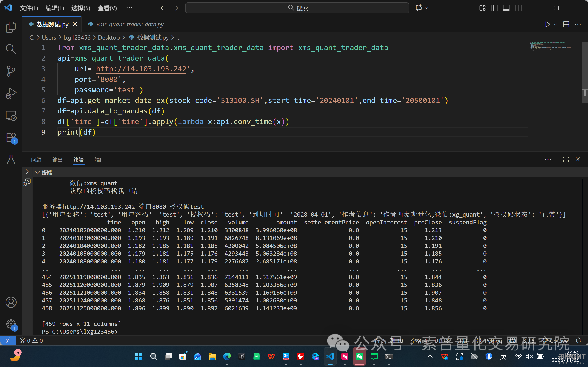The width and height of the screenshot is (588, 367).
Task: Open the Remote Explorer view
Action: (11, 116)
